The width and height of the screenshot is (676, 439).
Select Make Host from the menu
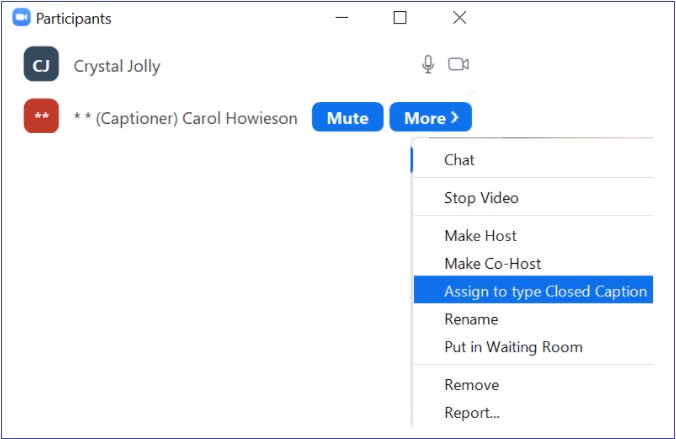pos(480,236)
